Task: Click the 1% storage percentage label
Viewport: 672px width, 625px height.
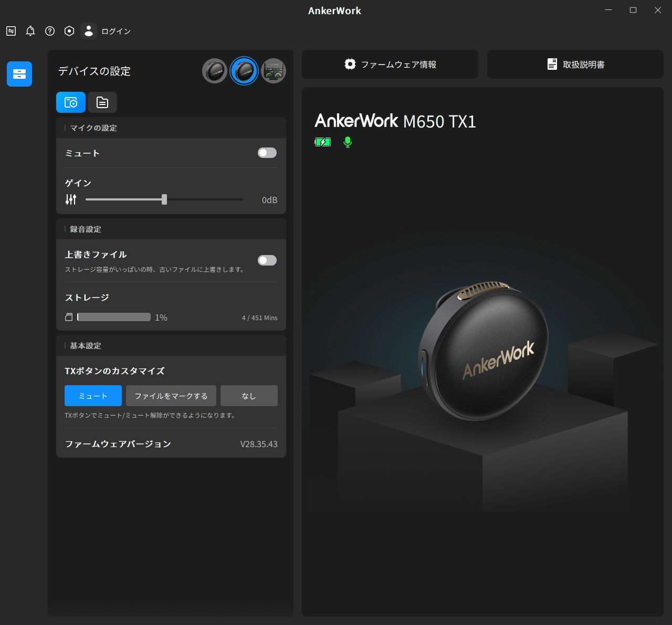Action: (161, 317)
